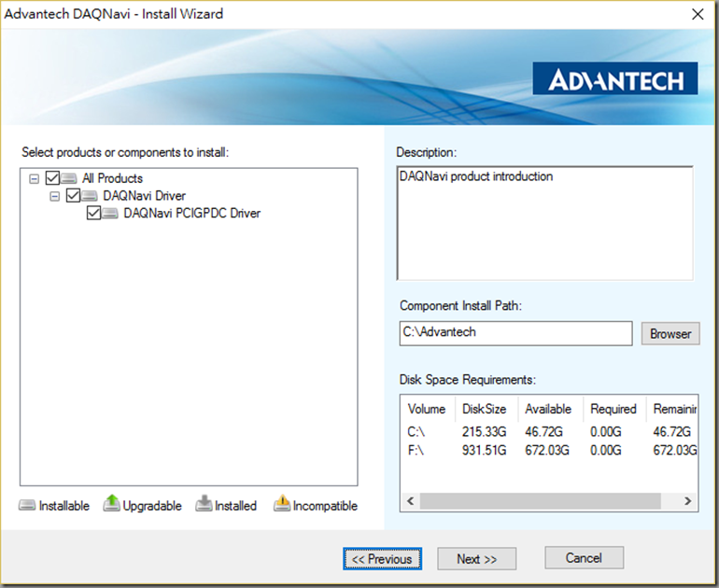719x588 pixels.
Task: Open the Browser folder picker button
Action: tap(670, 333)
